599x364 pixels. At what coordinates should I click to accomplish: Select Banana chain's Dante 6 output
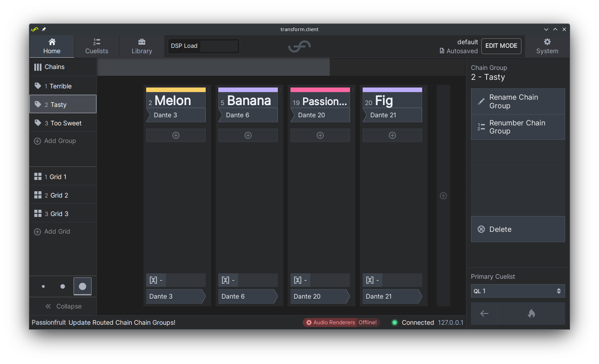click(x=248, y=296)
